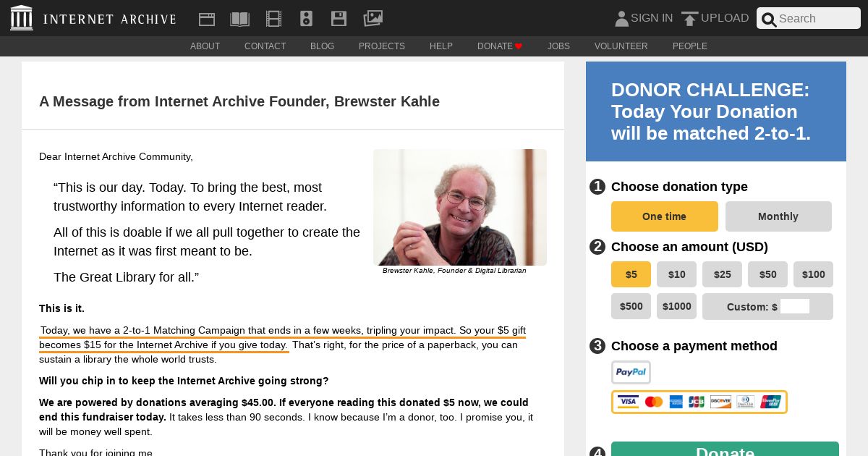Select the $500 donation amount
This screenshot has height=456, width=868.
tap(631, 306)
